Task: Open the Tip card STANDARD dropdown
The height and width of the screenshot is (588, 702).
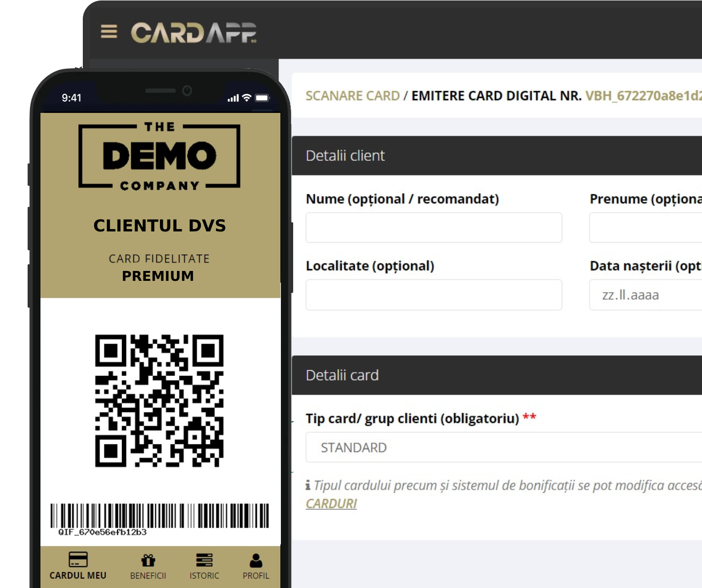Action: 503,447
